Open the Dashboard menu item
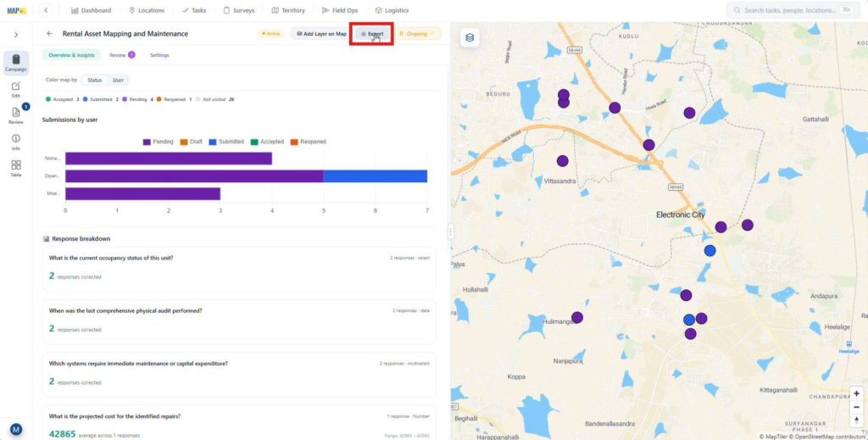868x440 pixels. tap(92, 10)
